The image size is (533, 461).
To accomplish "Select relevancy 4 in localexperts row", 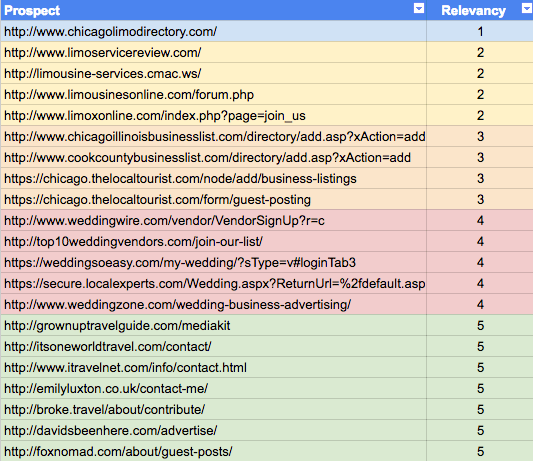I will (x=480, y=284).
